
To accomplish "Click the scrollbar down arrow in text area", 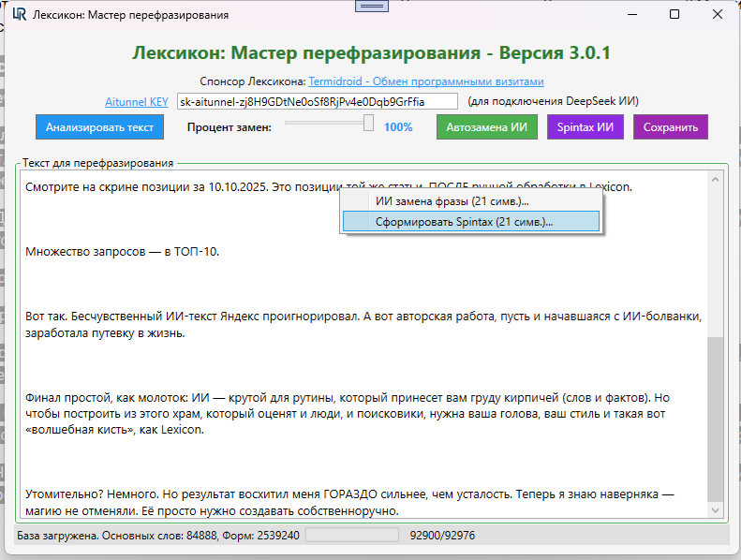I will pyautogui.click(x=717, y=510).
